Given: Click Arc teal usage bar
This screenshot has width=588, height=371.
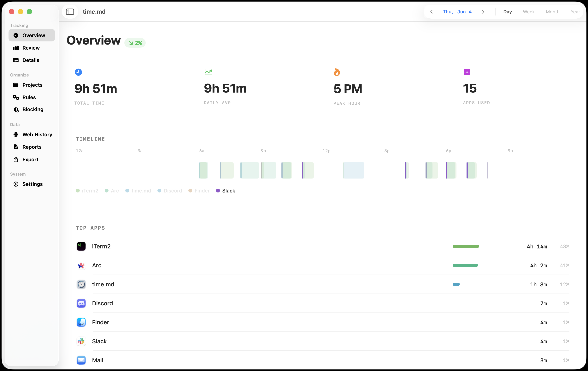Looking at the screenshot, I should [465, 265].
